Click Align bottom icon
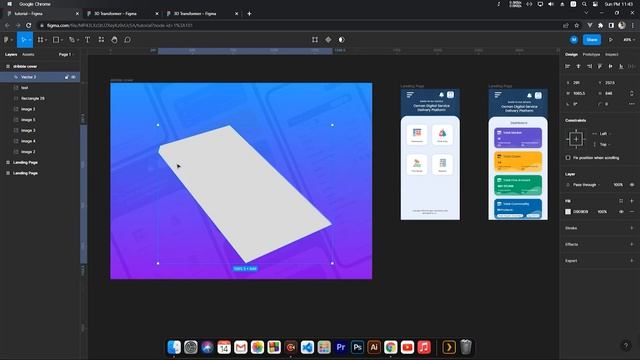Screen dimensions: 640x360 [x=621, y=66]
